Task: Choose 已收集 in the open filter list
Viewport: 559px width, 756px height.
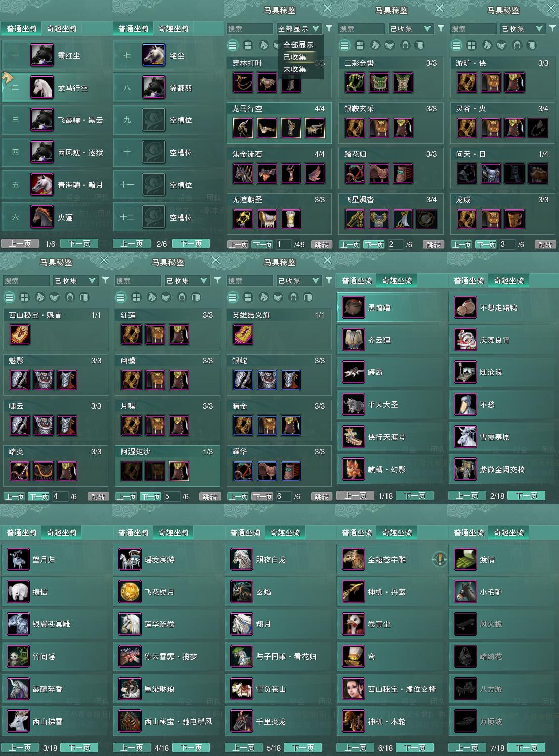Action: coord(295,57)
